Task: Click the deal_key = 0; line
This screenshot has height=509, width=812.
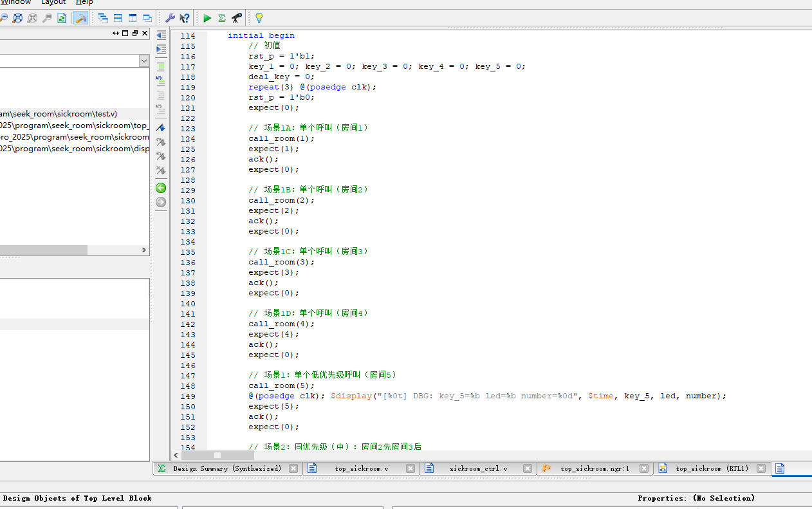Action: (x=282, y=77)
